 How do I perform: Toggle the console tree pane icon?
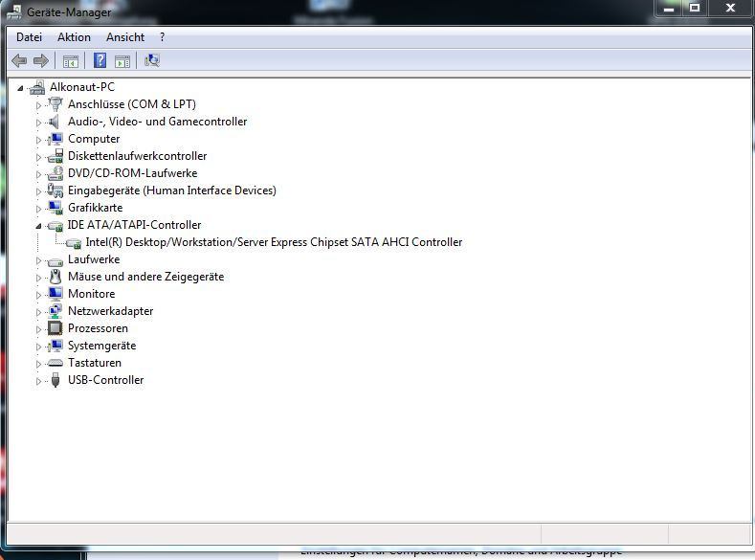pos(70,61)
